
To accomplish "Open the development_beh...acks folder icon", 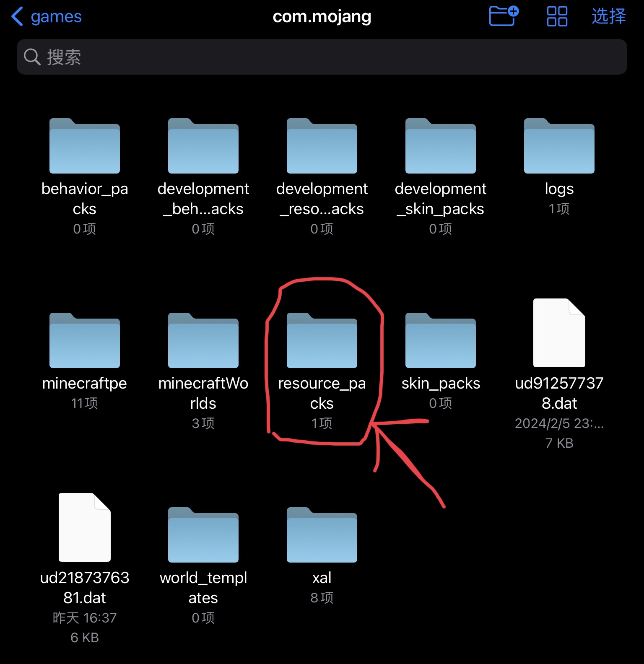I will (203, 146).
